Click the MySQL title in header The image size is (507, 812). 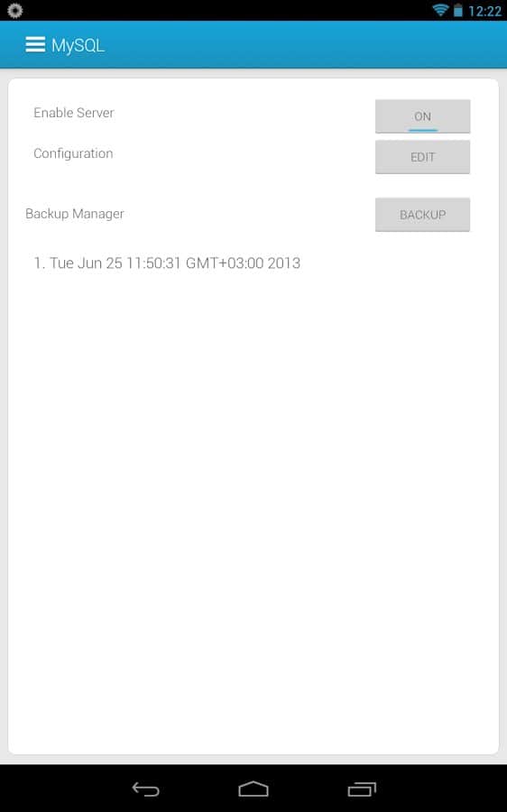78,46
